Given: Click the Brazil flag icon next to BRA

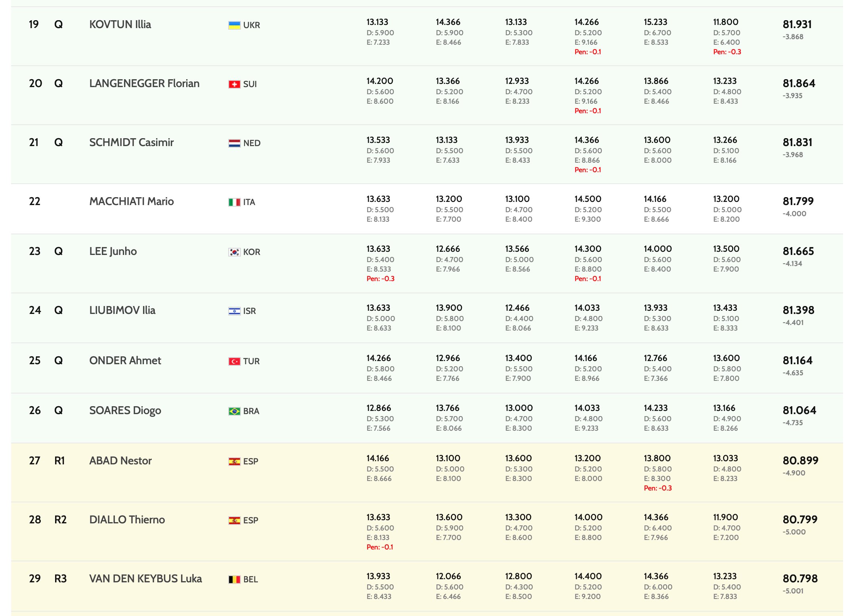Looking at the screenshot, I should 234,411.
